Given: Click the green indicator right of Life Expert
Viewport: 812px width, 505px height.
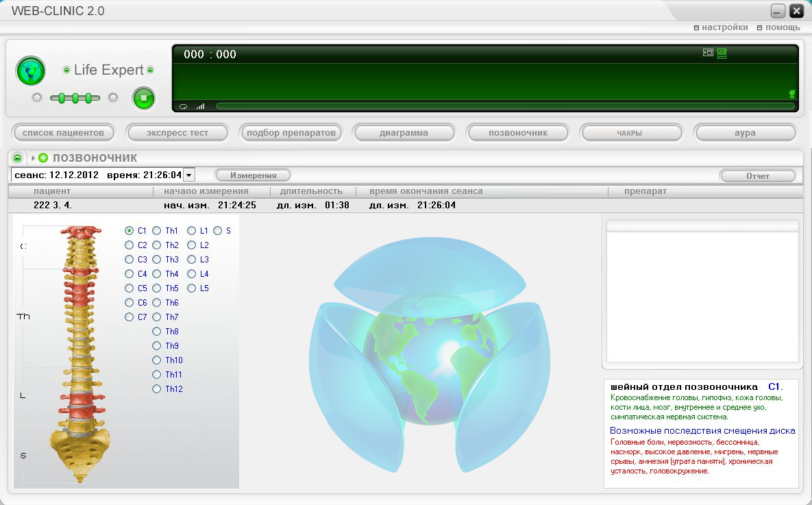Looking at the screenshot, I should tap(150, 70).
